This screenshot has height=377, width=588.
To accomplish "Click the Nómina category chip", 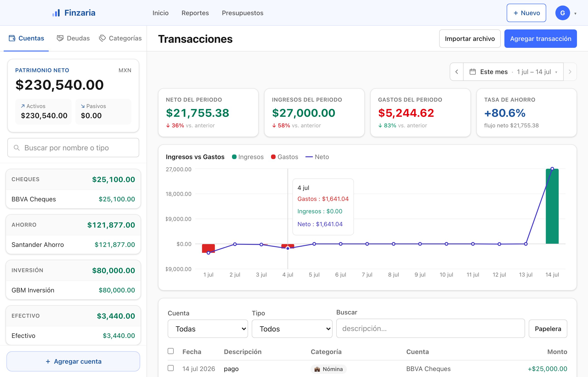I will pyautogui.click(x=328, y=369).
